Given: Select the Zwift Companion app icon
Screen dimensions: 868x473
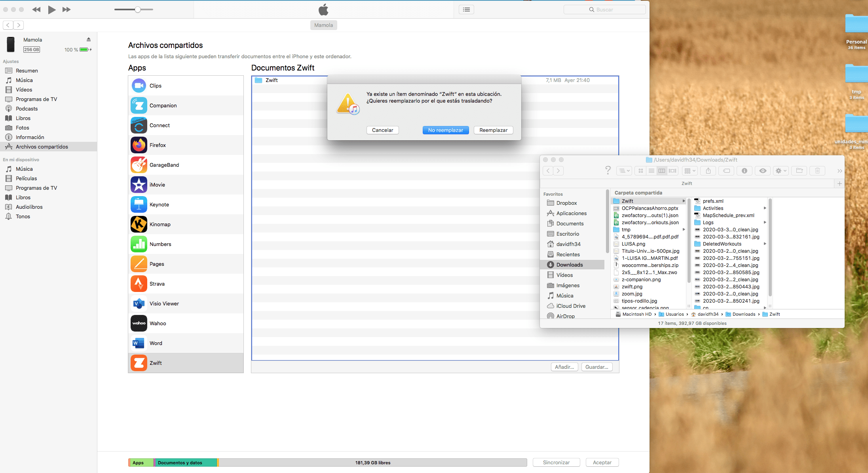Looking at the screenshot, I should [x=139, y=105].
